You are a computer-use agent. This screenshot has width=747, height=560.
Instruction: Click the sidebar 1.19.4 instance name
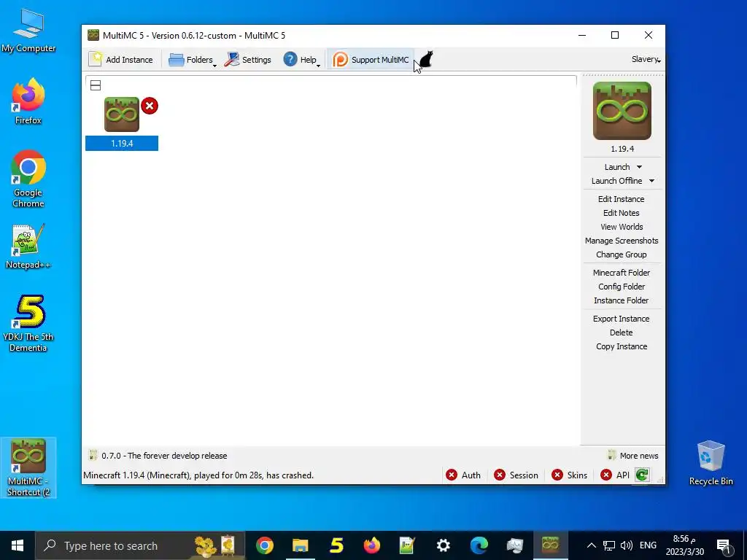tap(622, 149)
